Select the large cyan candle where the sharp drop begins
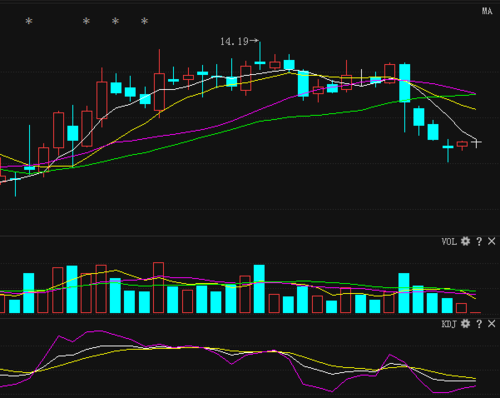The width and height of the screenshot is (500, 398). (405, 83)
